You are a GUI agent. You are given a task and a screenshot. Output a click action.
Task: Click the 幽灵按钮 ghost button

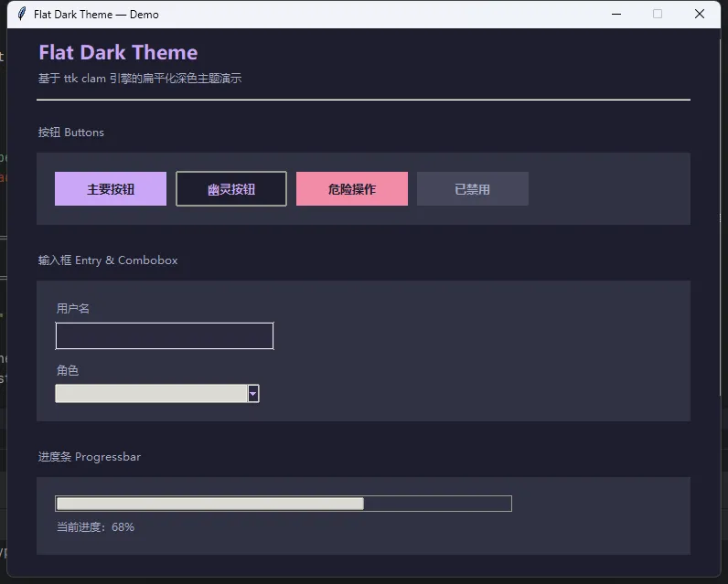(x=231, y=189)
